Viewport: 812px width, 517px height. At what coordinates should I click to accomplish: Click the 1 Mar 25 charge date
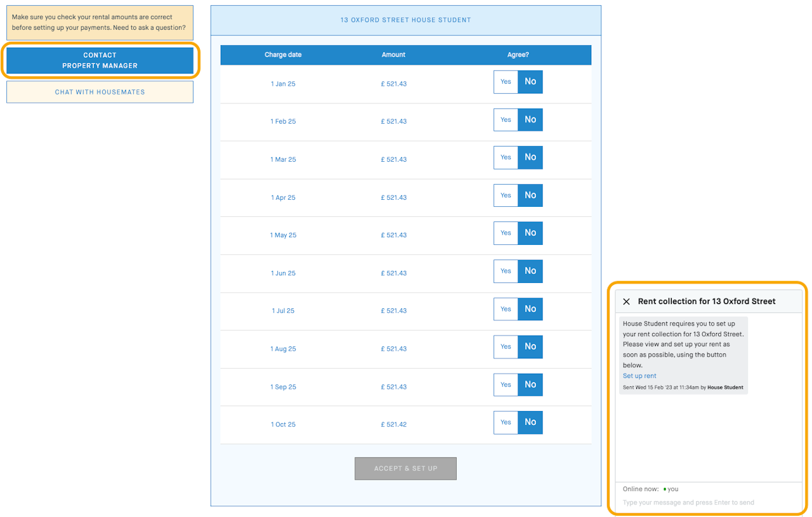coord(283,160)
